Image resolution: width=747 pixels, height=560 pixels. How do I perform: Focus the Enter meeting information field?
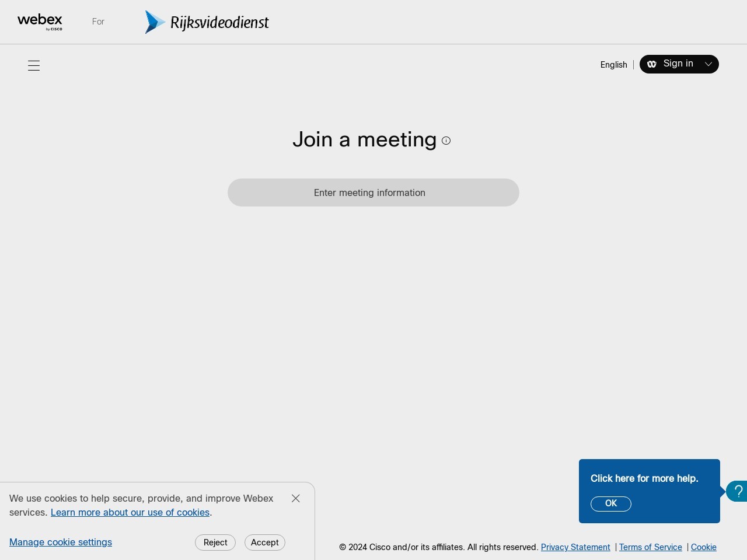[373, 192]
